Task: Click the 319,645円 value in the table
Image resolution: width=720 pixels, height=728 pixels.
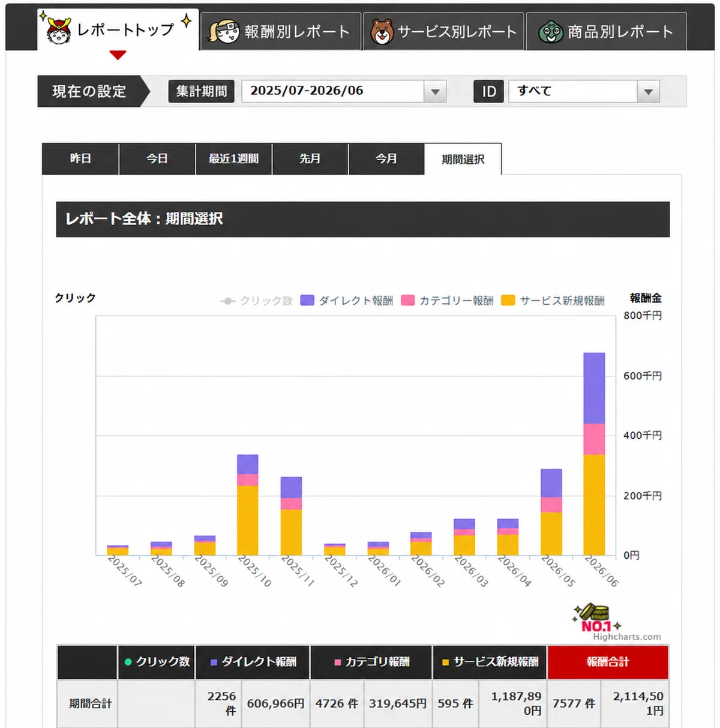Action: pyautogui.click(x=398, y=703)
